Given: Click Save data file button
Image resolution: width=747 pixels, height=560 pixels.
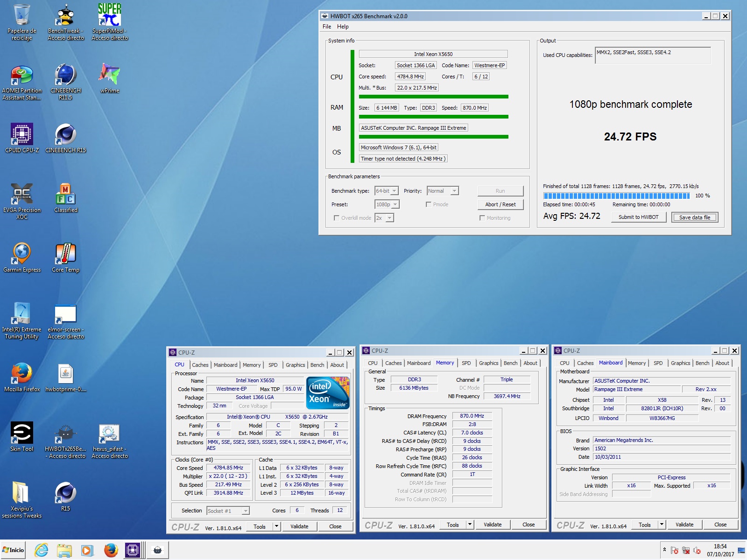Looking at the screenshot, I should 695,217.
